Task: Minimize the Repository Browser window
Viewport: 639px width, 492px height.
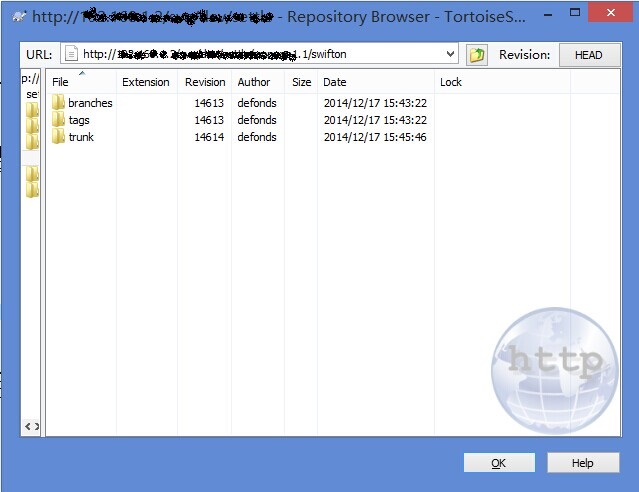Action: (x=548, y=15)
